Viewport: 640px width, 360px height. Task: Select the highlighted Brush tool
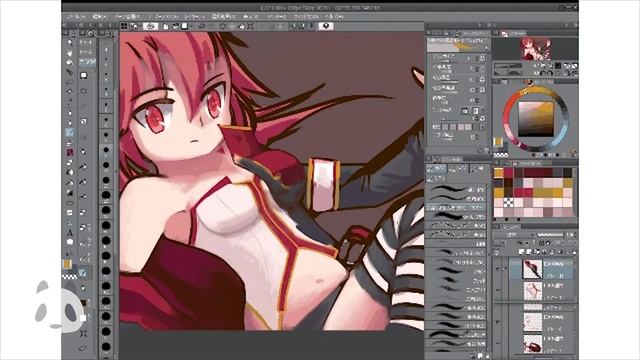(x=70, y=132)
